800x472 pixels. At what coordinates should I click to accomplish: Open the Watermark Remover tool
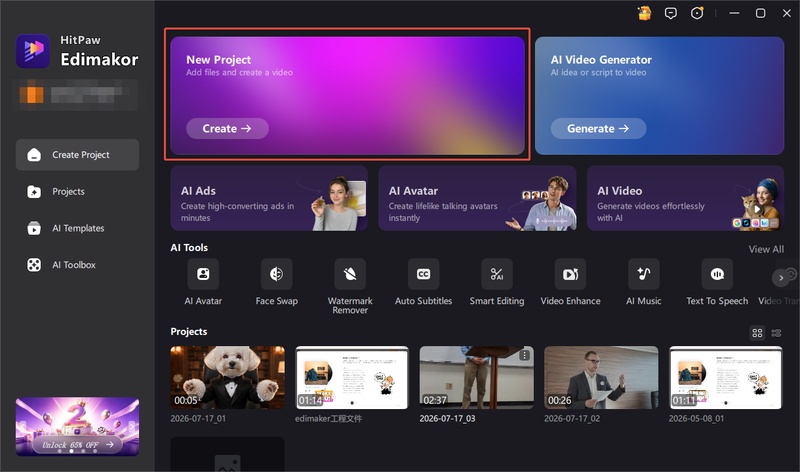350,274
